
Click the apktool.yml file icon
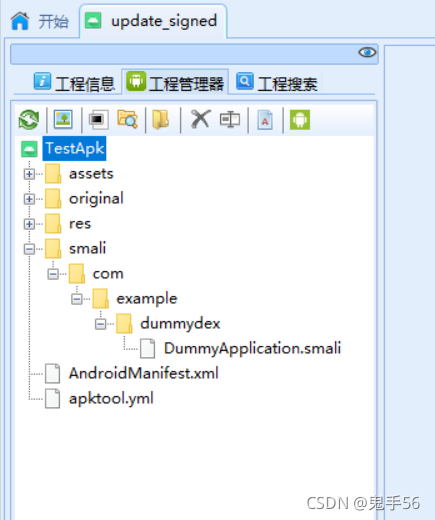[53, 398]
